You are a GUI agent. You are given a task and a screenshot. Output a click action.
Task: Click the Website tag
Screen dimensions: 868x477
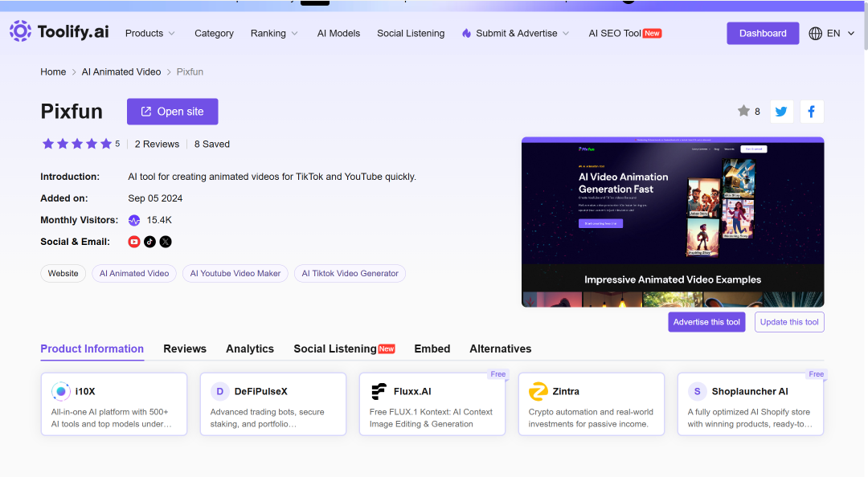coord(63,273)
